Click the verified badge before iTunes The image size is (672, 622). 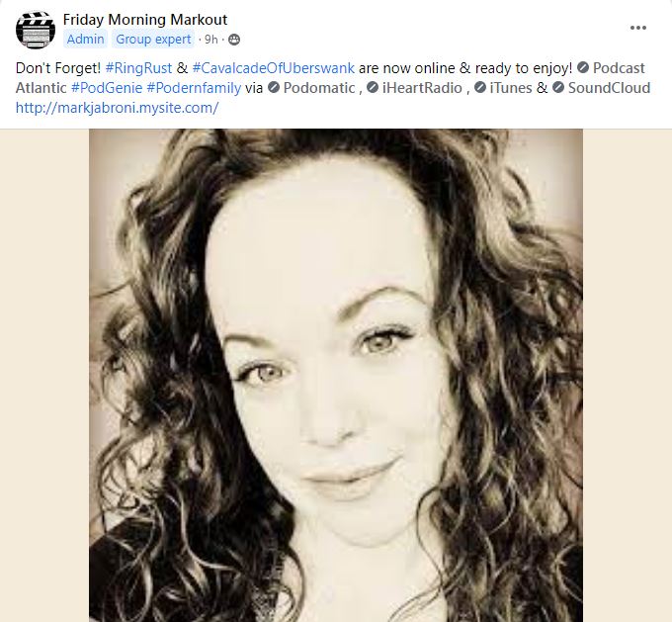click(480, 87)
